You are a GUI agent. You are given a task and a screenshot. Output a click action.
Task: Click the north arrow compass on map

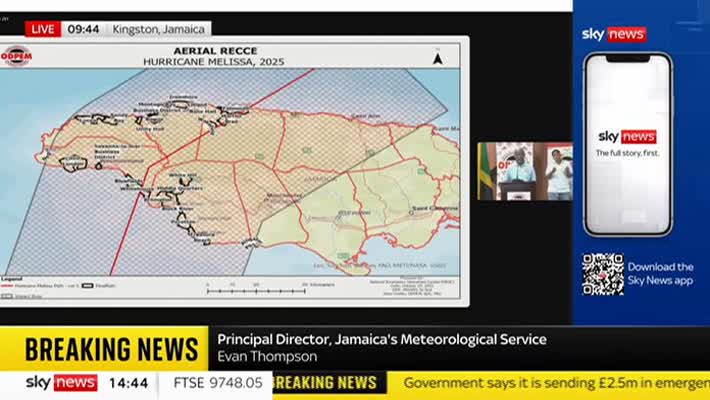pos(437,58)
